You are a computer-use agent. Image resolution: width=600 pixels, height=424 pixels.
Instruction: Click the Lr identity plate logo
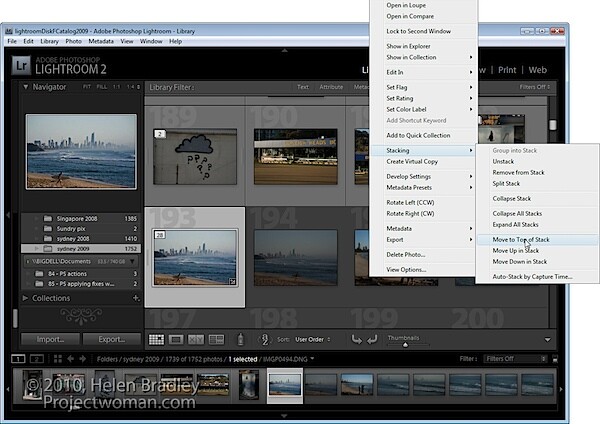pos(21,65)
